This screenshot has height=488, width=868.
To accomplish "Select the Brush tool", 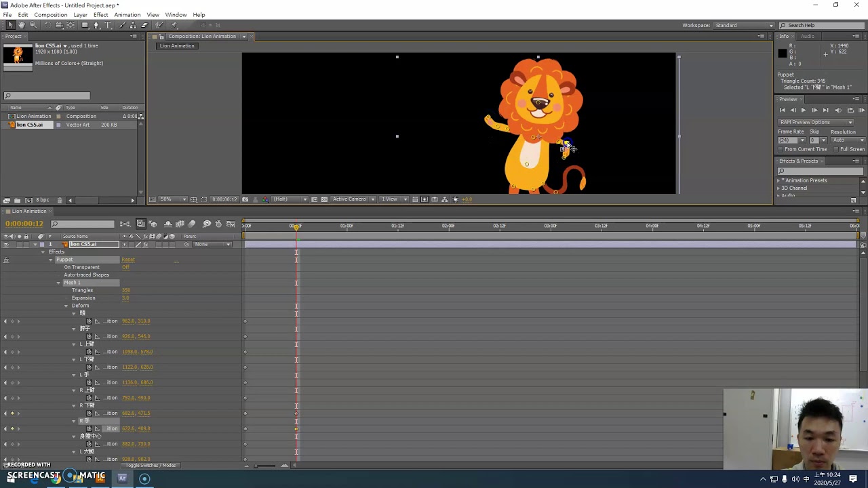I will click(x=123, y=25).
